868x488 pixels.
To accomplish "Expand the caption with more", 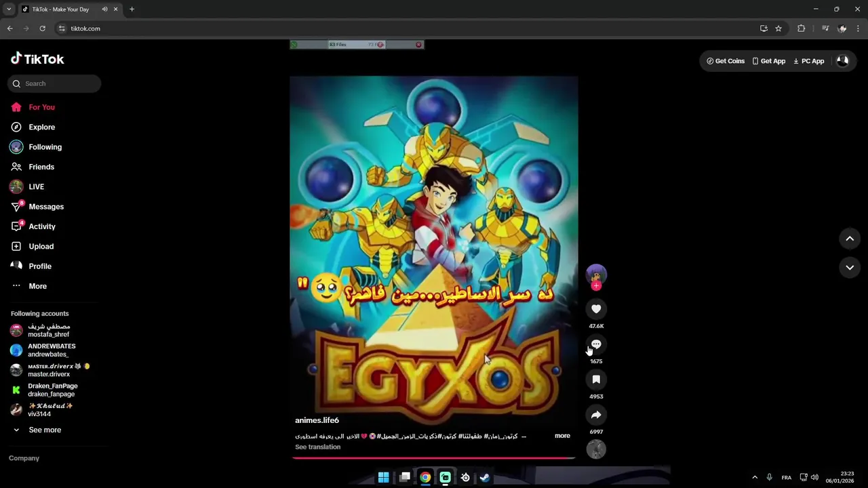I will pos(562,436).
